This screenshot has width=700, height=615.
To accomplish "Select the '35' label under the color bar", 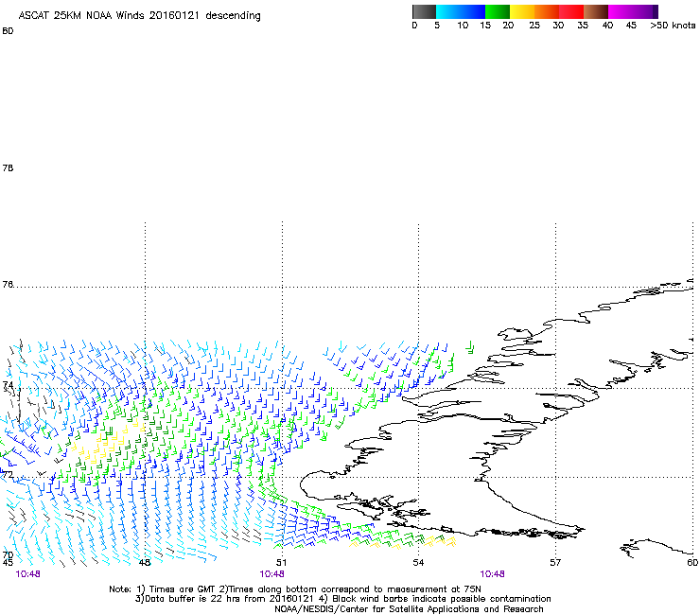I will (x=583, y=26).
